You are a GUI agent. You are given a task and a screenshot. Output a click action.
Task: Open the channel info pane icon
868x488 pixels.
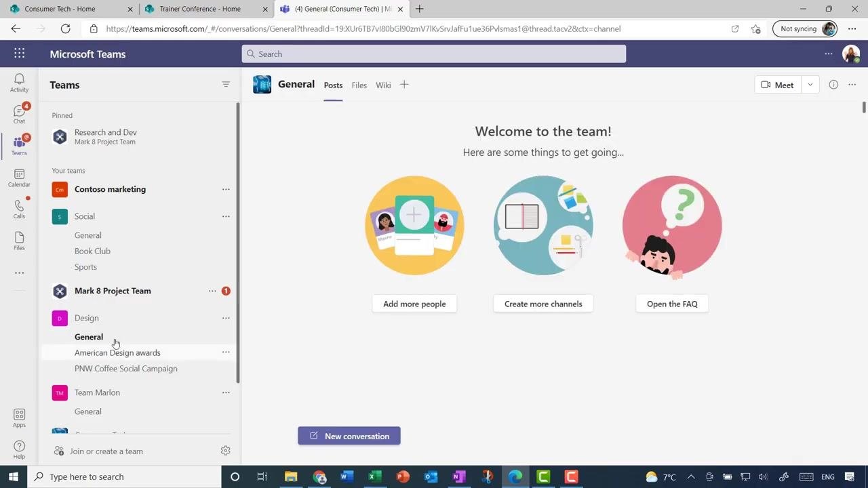click(833, 85)
